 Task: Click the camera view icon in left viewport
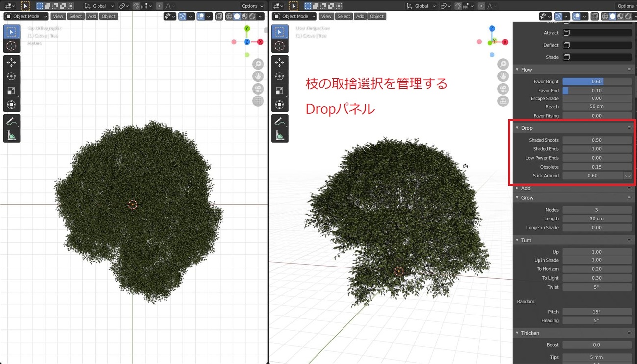pyautogui.click(x=258, y=89)
